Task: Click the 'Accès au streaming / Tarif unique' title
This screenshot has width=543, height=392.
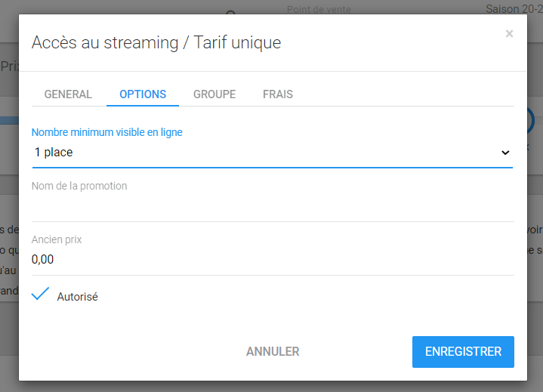Action: click(156, 43)
